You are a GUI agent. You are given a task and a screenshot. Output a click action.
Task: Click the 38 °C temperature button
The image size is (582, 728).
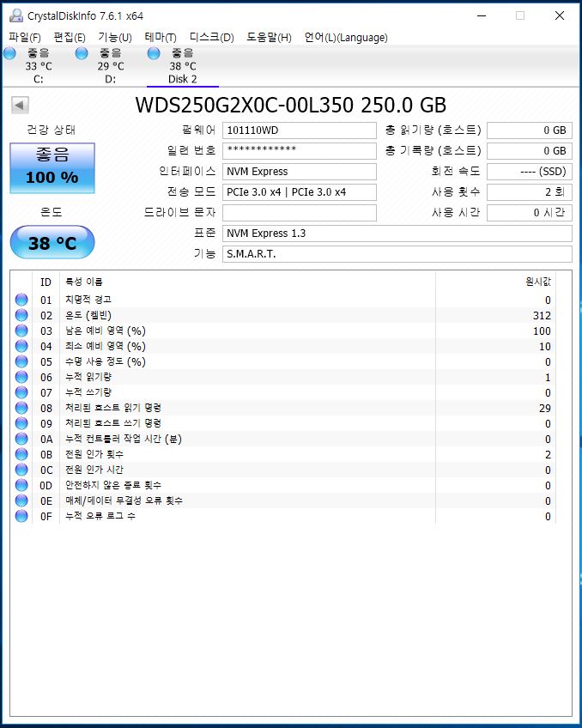coord(52,243)
